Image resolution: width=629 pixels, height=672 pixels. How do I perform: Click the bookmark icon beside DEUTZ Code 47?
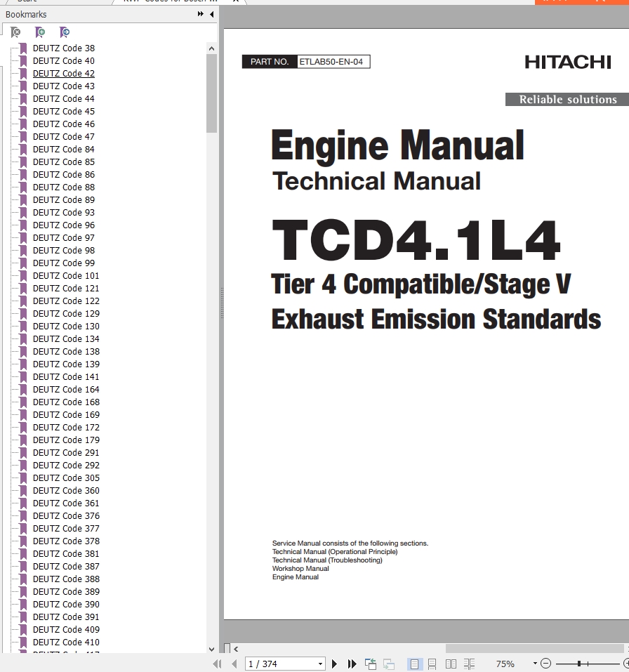point(23,137)
